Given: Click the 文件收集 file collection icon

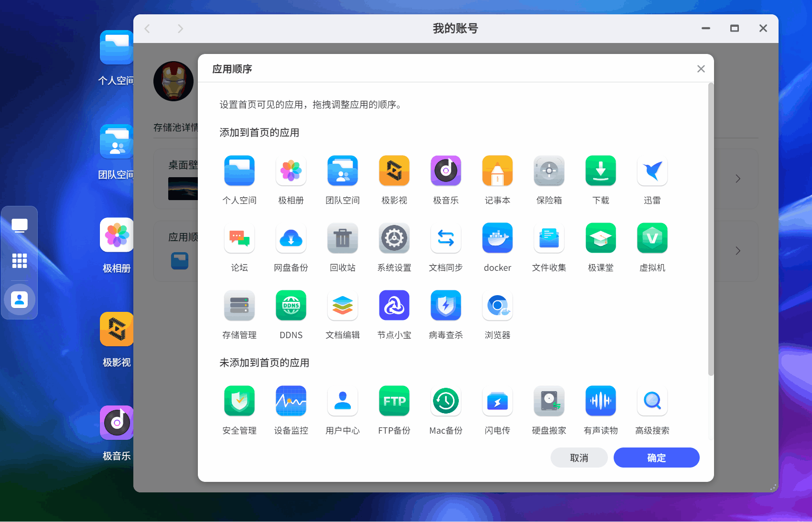Looking at the screenshot, I should click(x=549, y=238).
